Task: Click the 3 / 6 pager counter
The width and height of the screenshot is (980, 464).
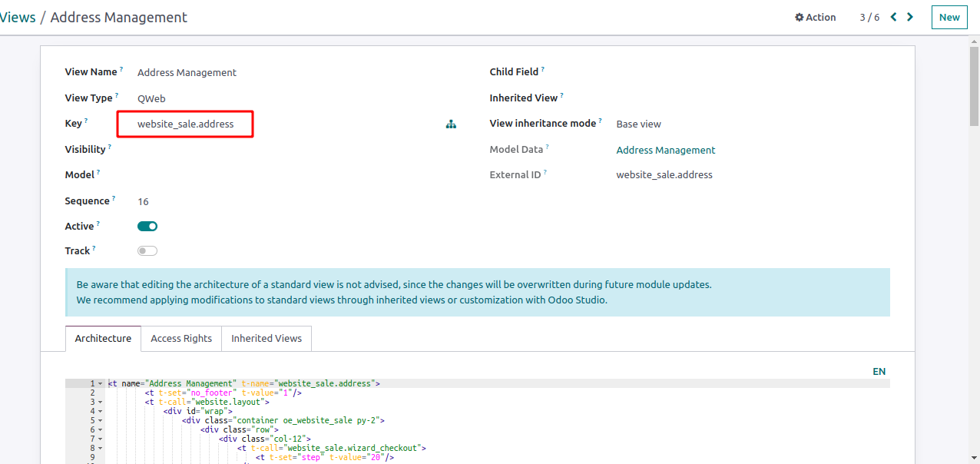Action: [870, 17]
